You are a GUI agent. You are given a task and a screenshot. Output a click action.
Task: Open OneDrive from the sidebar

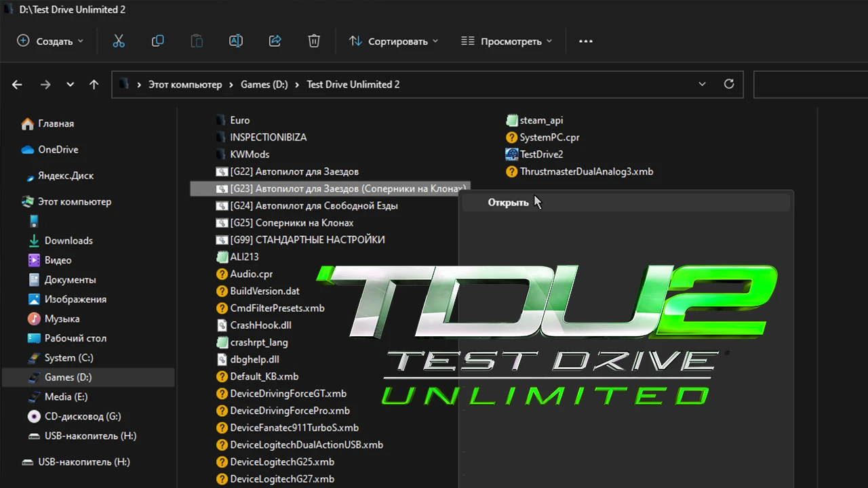tap(59, 149)
